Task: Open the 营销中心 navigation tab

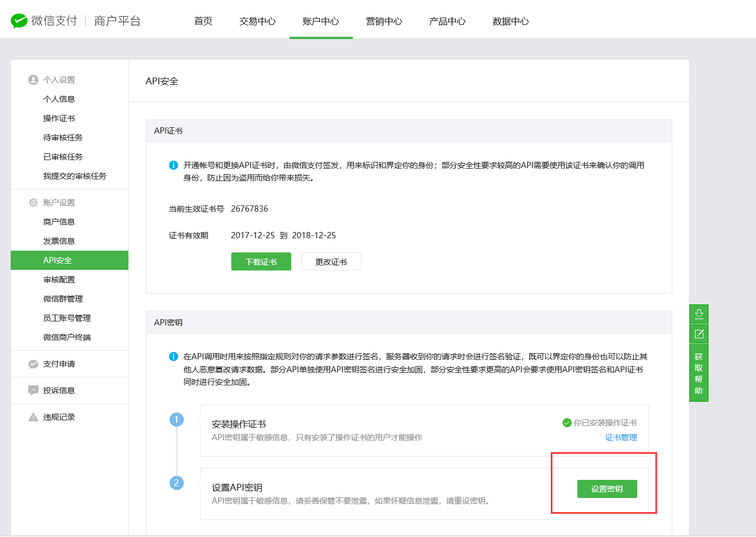Action: click(384, 21)
